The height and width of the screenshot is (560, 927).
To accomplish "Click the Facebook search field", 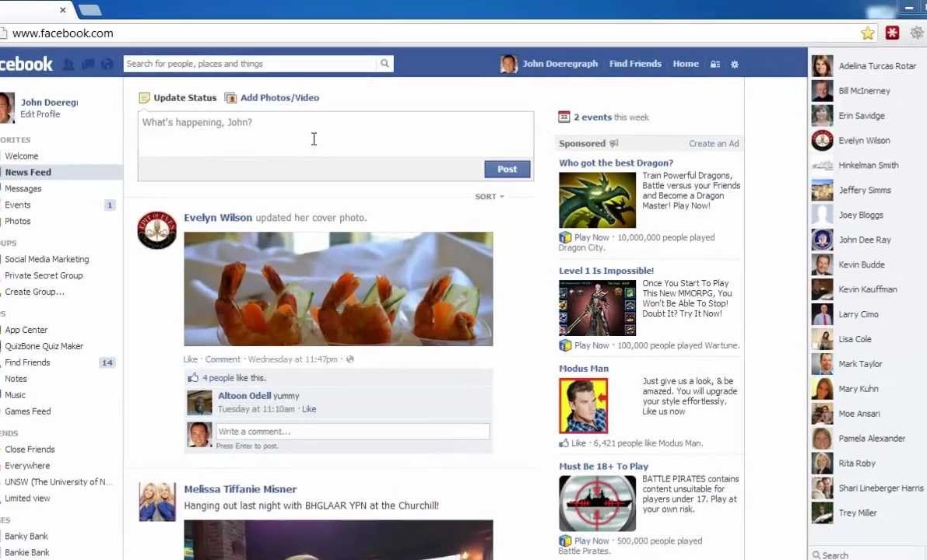I will coord(250,63).
